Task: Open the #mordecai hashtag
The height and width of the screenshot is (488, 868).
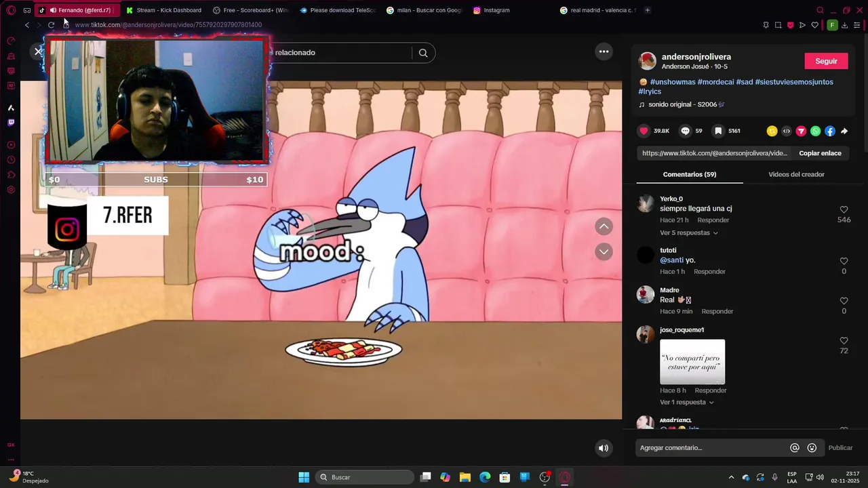Action: [715, 82]
